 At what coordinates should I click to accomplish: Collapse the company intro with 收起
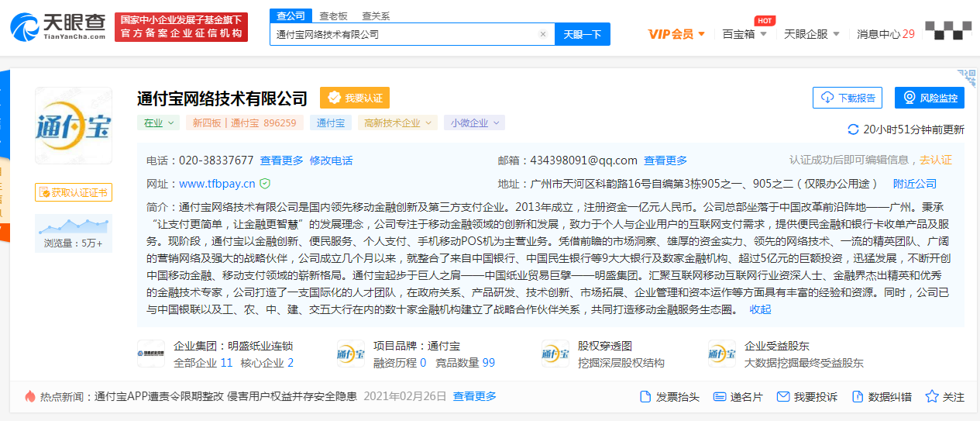(x=760, y=309)
